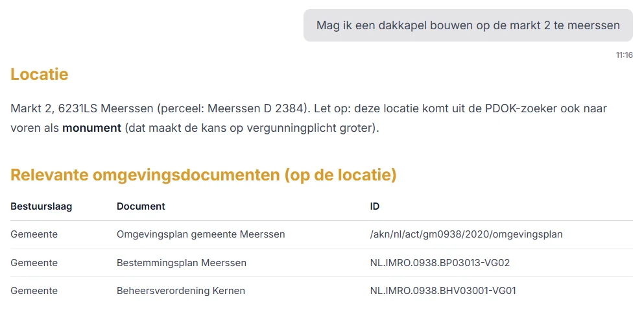644x320 pixels.
Task: Click the user message about dakkapel
Action: (x=468, y=25)
